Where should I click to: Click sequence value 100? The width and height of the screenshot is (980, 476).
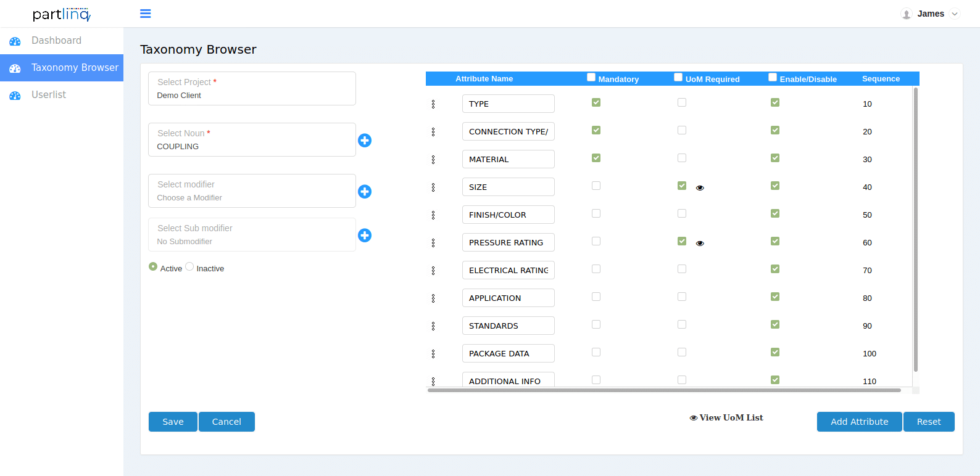870,354
